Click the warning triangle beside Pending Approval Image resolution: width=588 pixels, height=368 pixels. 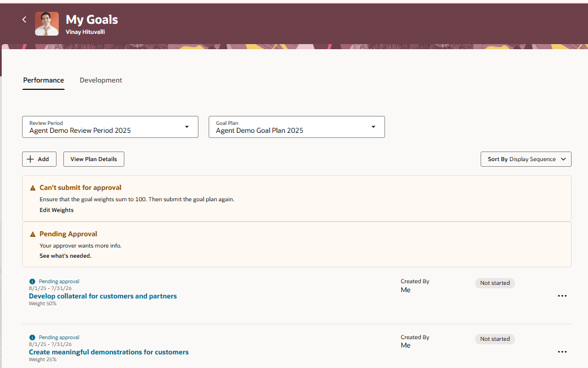click(32, 233)
